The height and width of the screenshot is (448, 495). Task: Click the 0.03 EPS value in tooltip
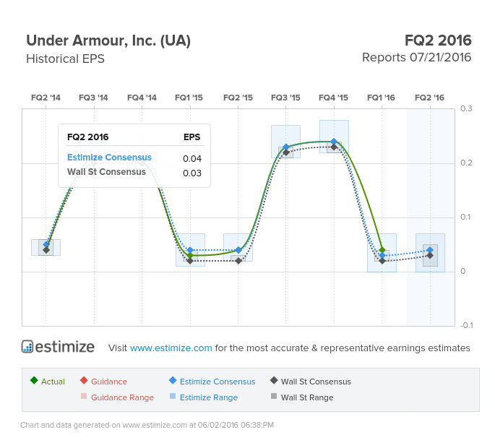coord(192,173)
